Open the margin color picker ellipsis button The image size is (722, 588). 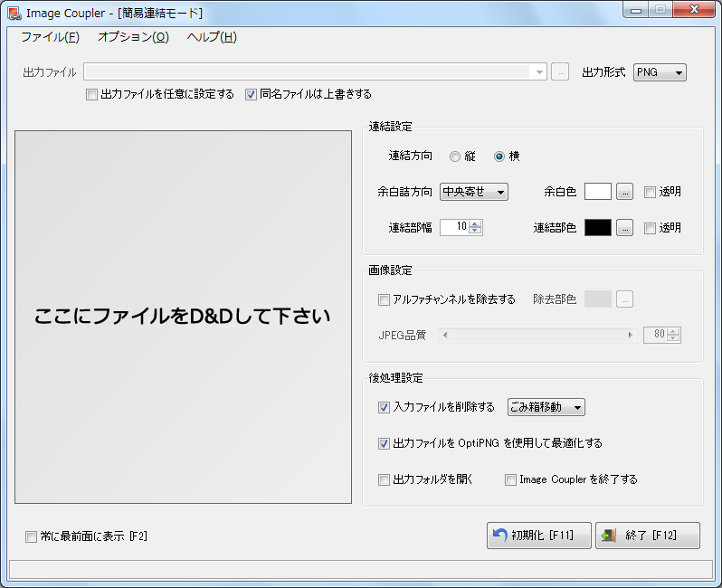point(624,192)
